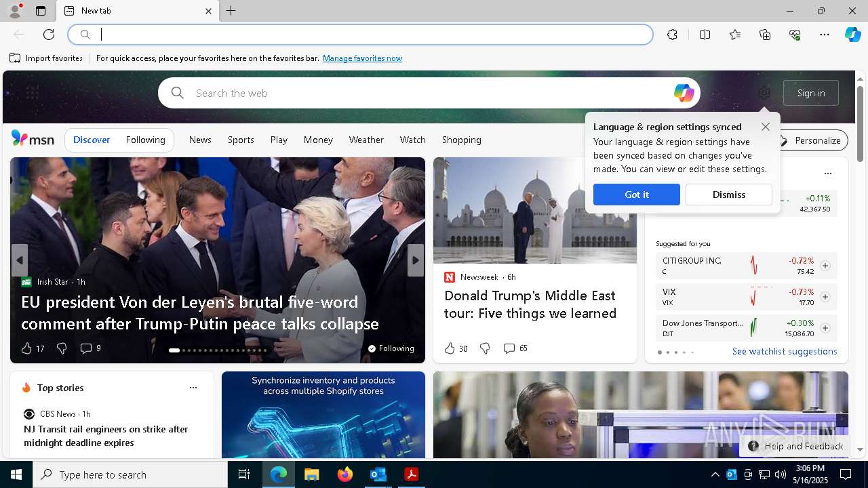Show previous carousel story
This screenshot has width=868, height=488.
coord(20,260)
